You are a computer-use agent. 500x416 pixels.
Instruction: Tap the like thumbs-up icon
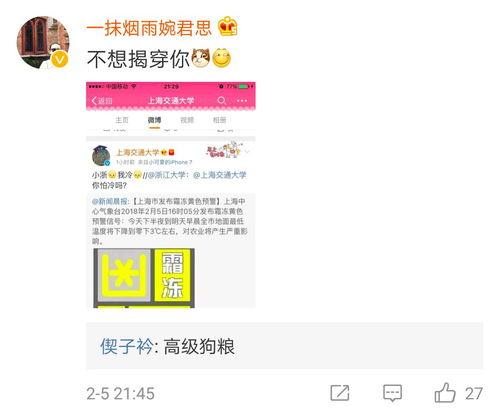[445, 393]
